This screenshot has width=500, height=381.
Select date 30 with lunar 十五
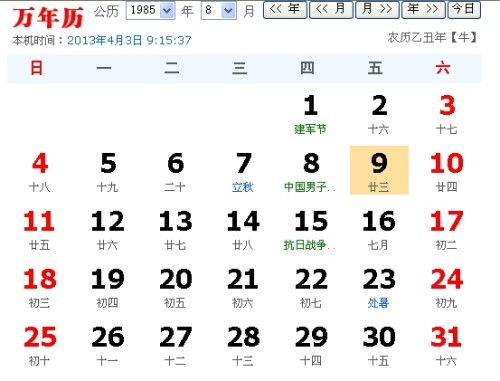click(x=379, y=346)
